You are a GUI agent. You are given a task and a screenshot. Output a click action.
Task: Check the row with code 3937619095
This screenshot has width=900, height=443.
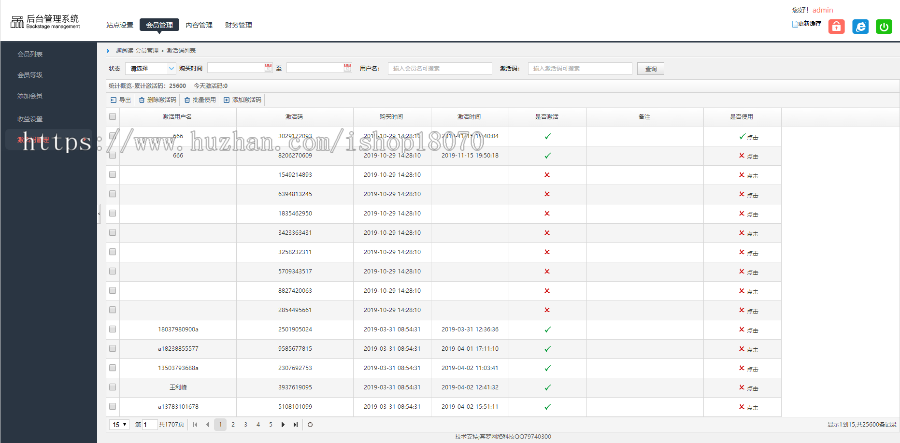point(112,387)
